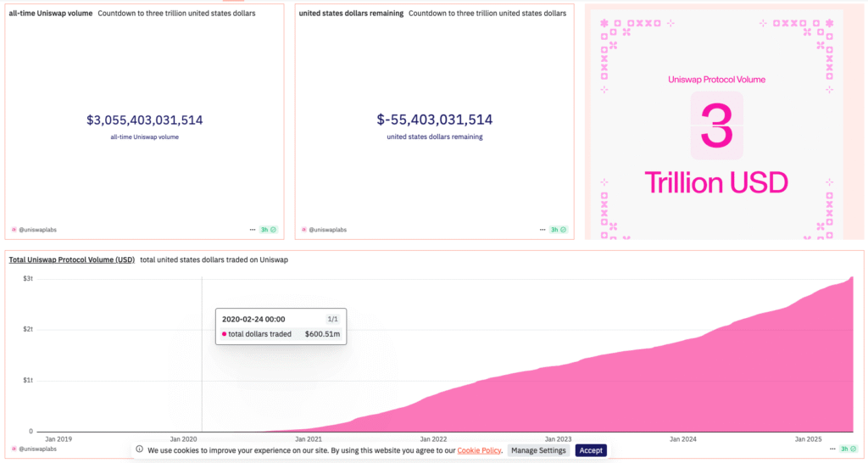This screenshot has height=463, width=868.
Task: Click 3h refresh badge on volume chart panel
Action: click(848, 449)
